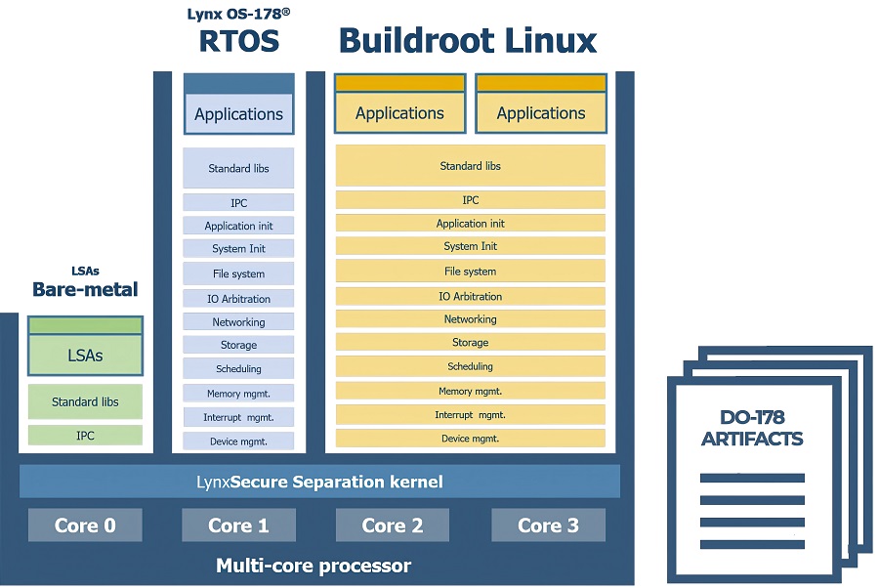The image size is (879, 588).
Task: Select the Lynx OS-178 RTOS heading
Action: click(239, 31)
